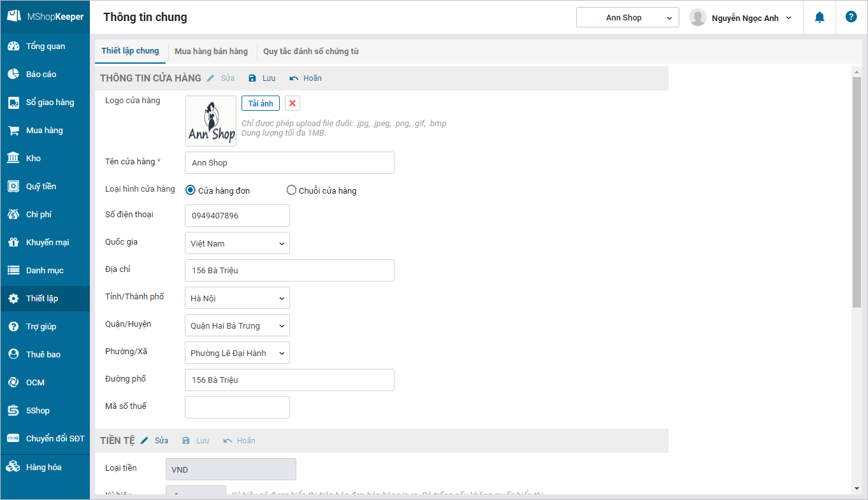Click Lưu save in Tiền tệ section
This screenshot has width=868, height=500.
pos(196,441)
